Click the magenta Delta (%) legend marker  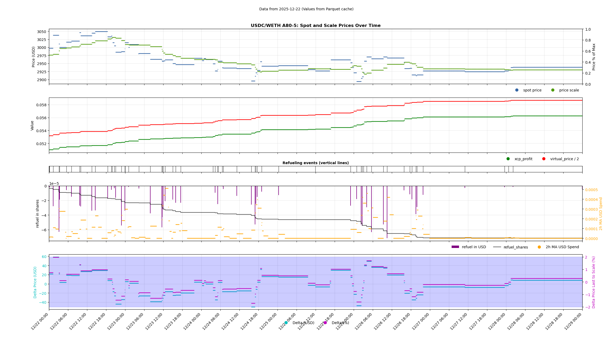325,323
